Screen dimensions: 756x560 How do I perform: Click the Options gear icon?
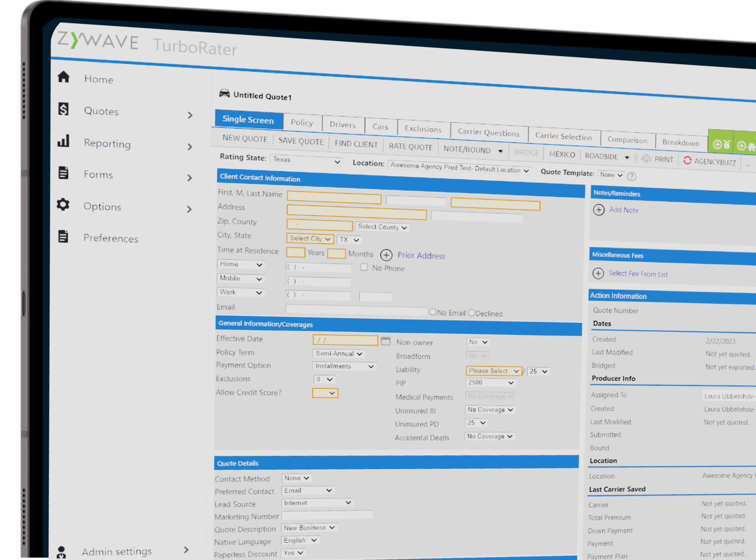coord(63,204)
